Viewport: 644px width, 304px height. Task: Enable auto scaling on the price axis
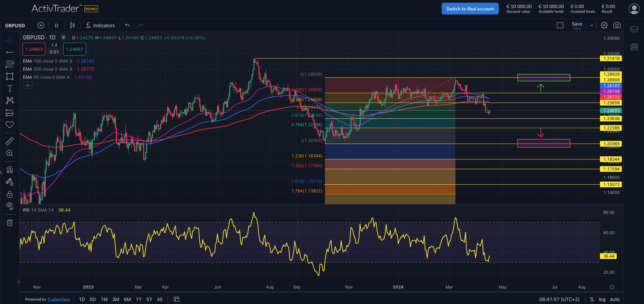tap(615, 299)
